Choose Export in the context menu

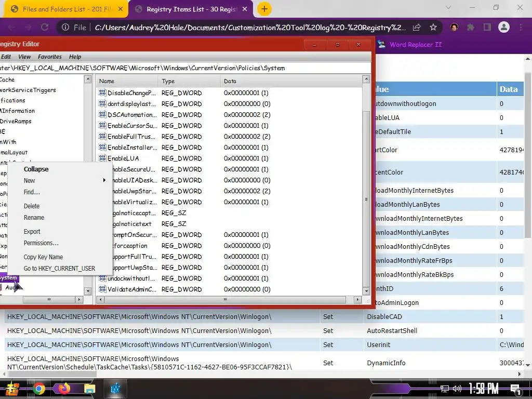tap(32, 231)
